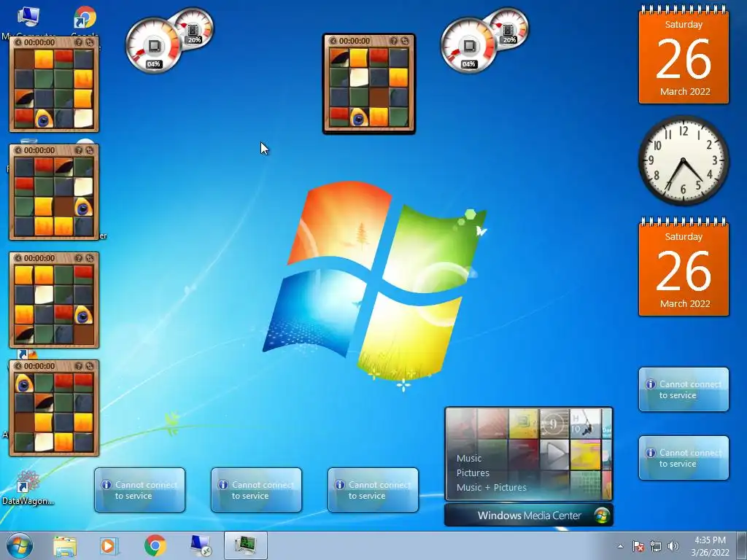This screenshot has width=747, height=560.
Task: Shuffle tiles on topmost left-column puzzle gadget
Action: coord(90,42)
